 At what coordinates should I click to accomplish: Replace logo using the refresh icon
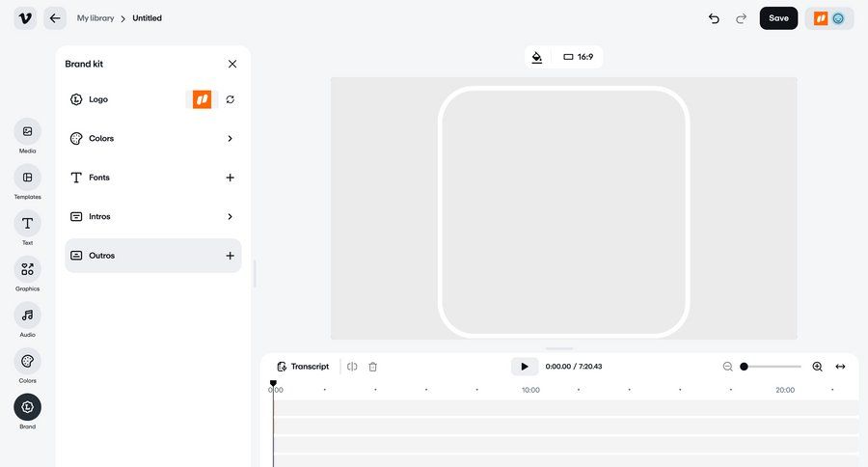point(230,99)
